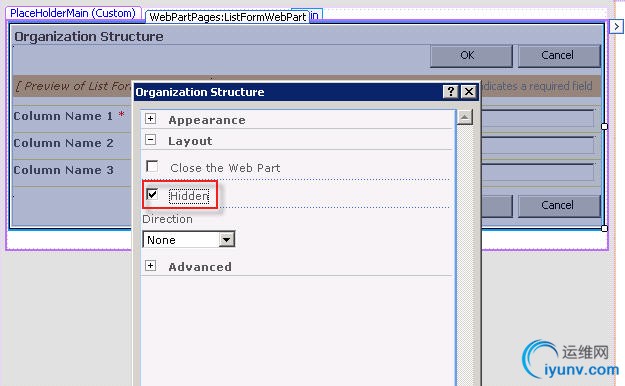Check the Close the Web Part box

(x=152, y=166)
